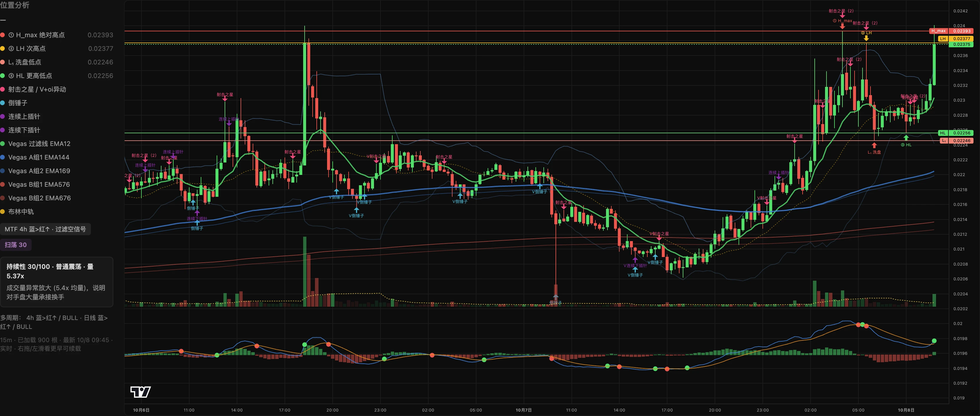Image resolution: width=980 pixels, height=416 pixels.
Task: Click the 持续性 30/100 普通震荡 card
Action: (x=57, y=282)
